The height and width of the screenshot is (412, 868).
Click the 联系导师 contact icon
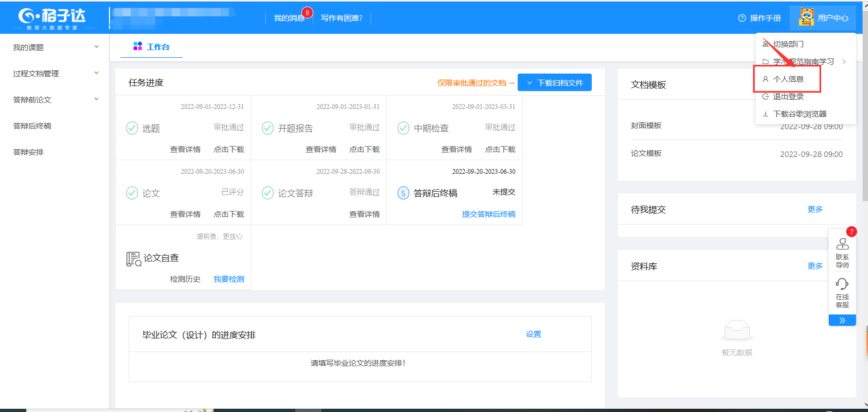[842, 244]
